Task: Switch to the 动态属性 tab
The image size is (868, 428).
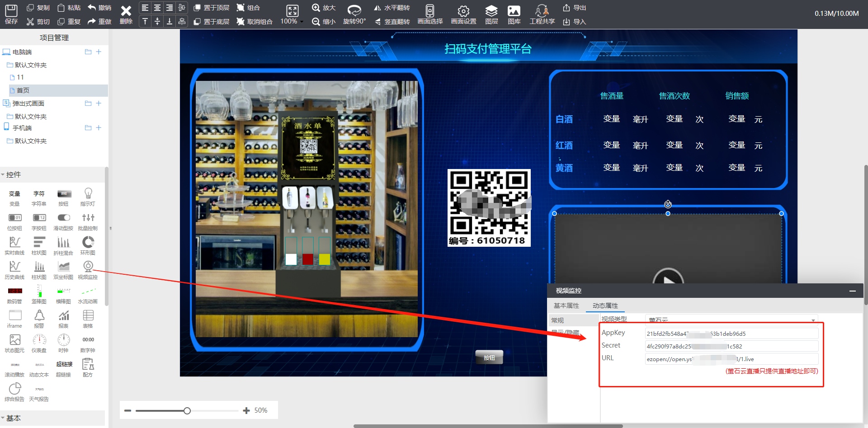Action: point(605,306)
